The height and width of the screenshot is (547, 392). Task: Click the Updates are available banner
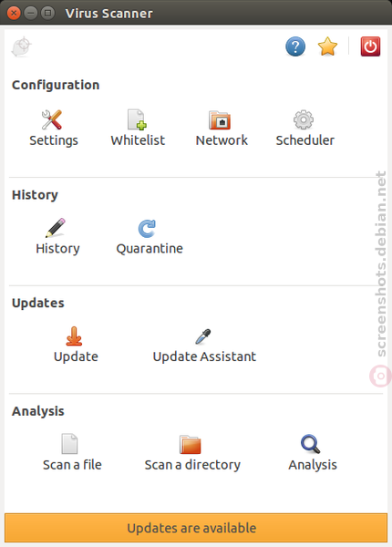pyautogui.click(x=196, y=528)
